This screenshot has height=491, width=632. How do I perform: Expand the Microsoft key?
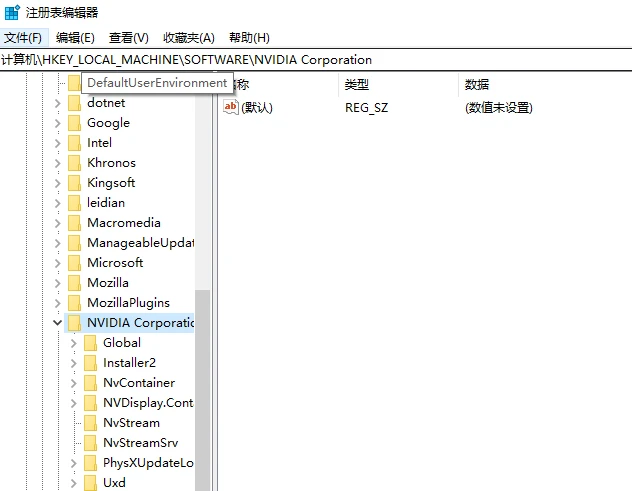[x=57, y=263]
